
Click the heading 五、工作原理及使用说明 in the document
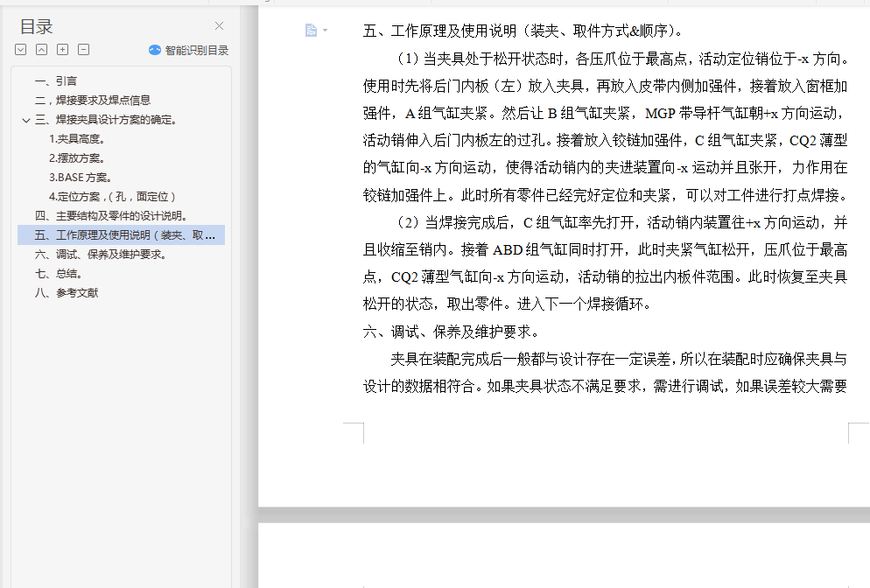[523, 31]
